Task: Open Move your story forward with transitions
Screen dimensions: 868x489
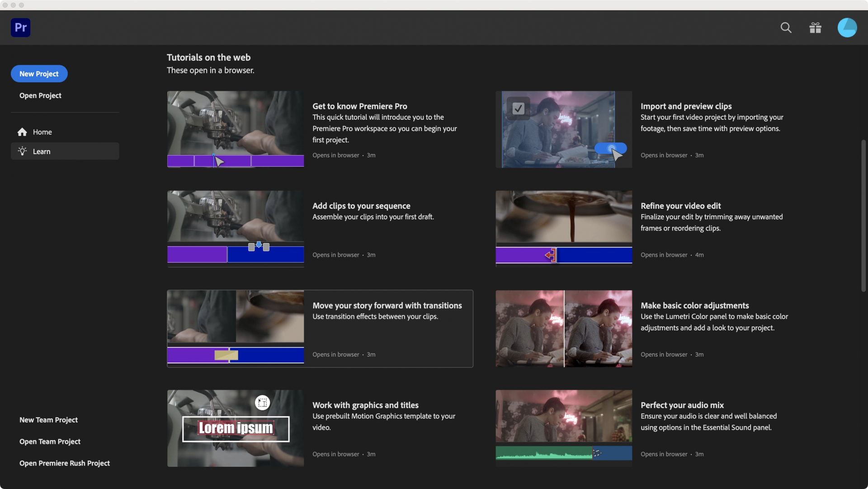Action: [x=387, y=306]
